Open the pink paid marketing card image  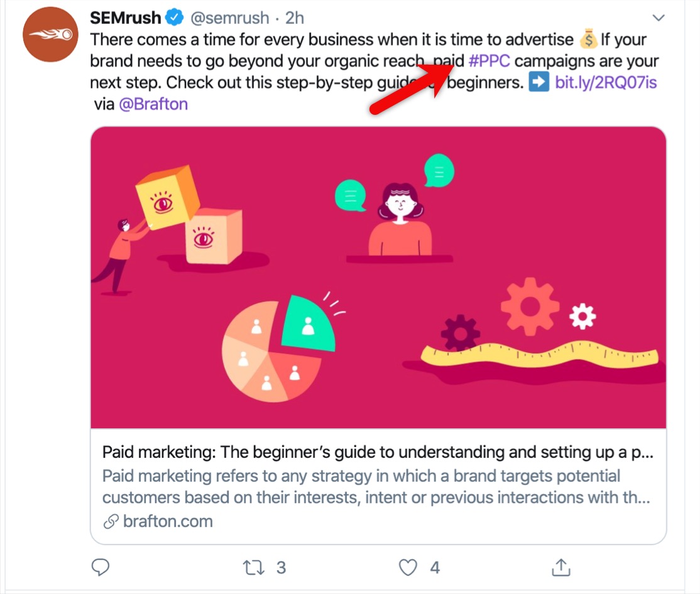click(x=378, y=278)
